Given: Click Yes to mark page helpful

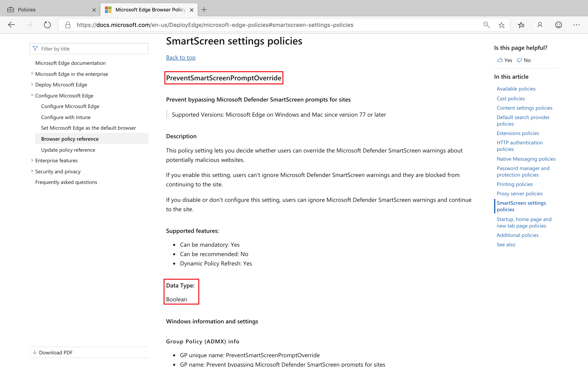Looking at the screenshot, I should click(504, 60).
